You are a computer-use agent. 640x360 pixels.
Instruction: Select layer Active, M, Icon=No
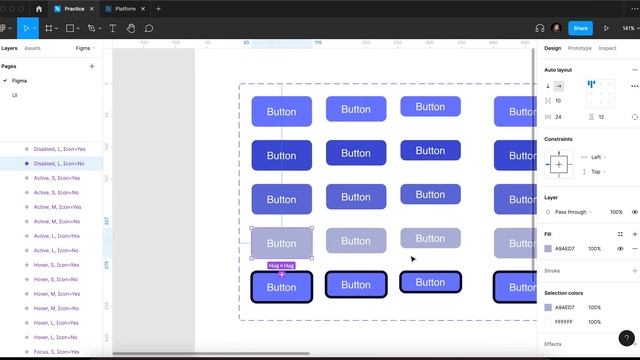point(57,221)
